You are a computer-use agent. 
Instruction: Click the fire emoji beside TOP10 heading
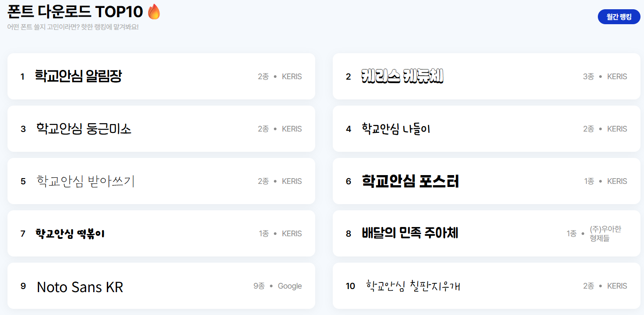pyautogui.click(x=154, y=11)
